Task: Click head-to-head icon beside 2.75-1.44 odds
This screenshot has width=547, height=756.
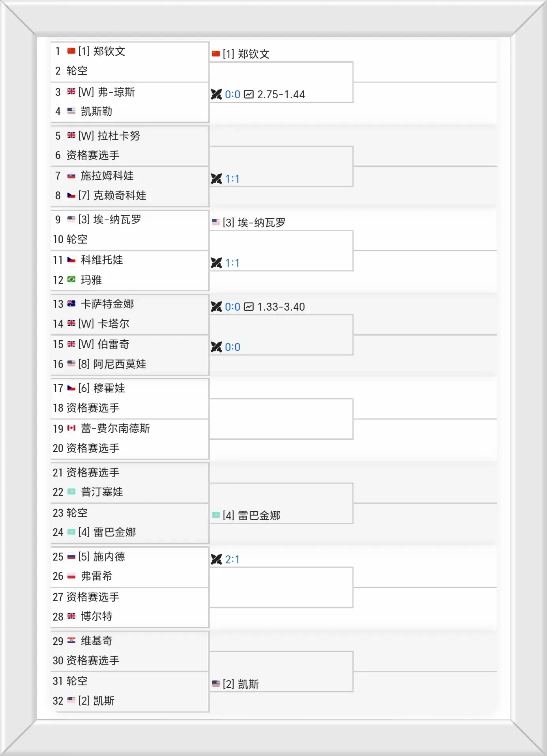Action: coord(216,94)
